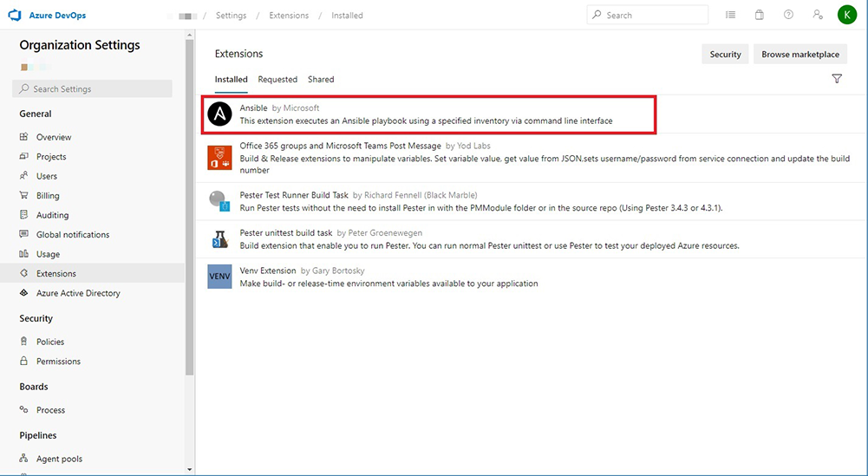Switch to the Requested tab
Screen dimensions: 868x476
pyautogui.click(x=277, y=79)
